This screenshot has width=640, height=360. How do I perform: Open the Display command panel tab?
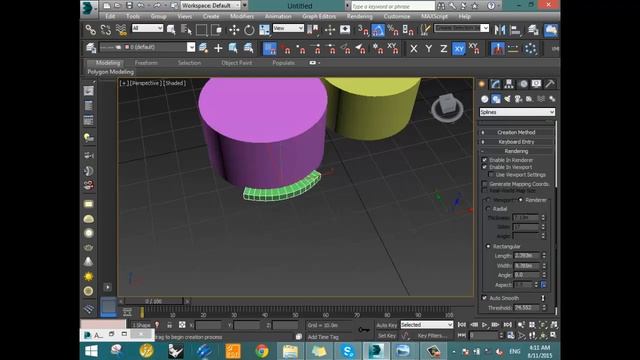click(x=536, y=84)
